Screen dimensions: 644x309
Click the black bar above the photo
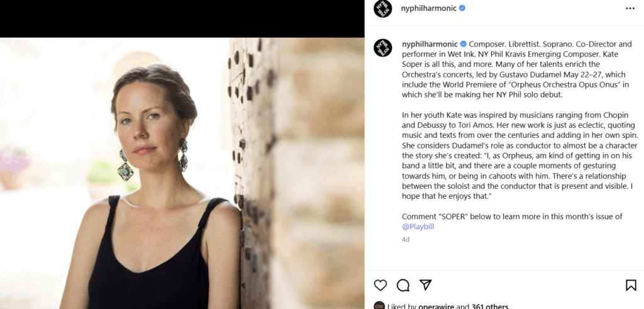click(182, 19)
